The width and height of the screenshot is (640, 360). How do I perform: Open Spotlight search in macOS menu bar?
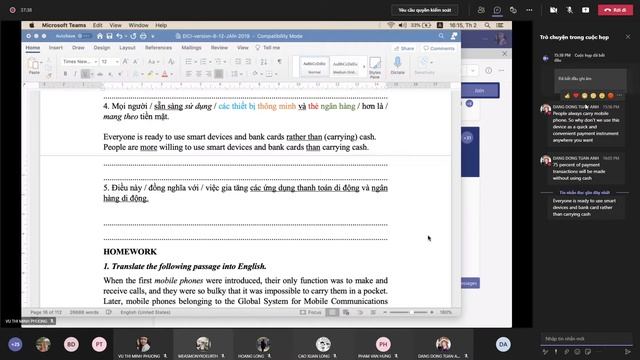point(487,25)
